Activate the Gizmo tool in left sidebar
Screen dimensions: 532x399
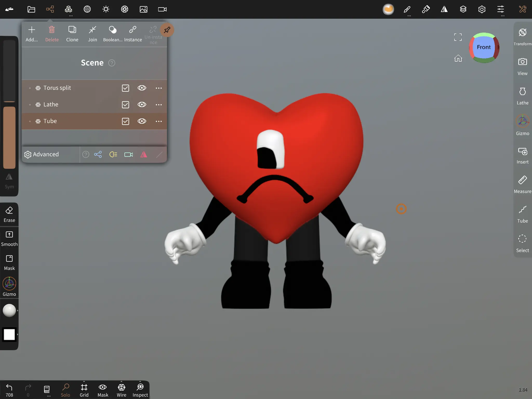point(9,287)
